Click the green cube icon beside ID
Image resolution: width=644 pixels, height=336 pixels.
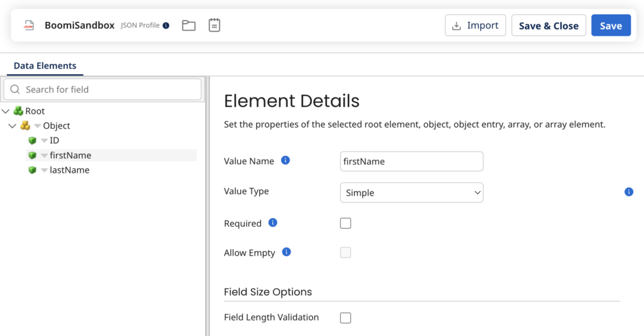pyautogui.click(x=33, y=141)
